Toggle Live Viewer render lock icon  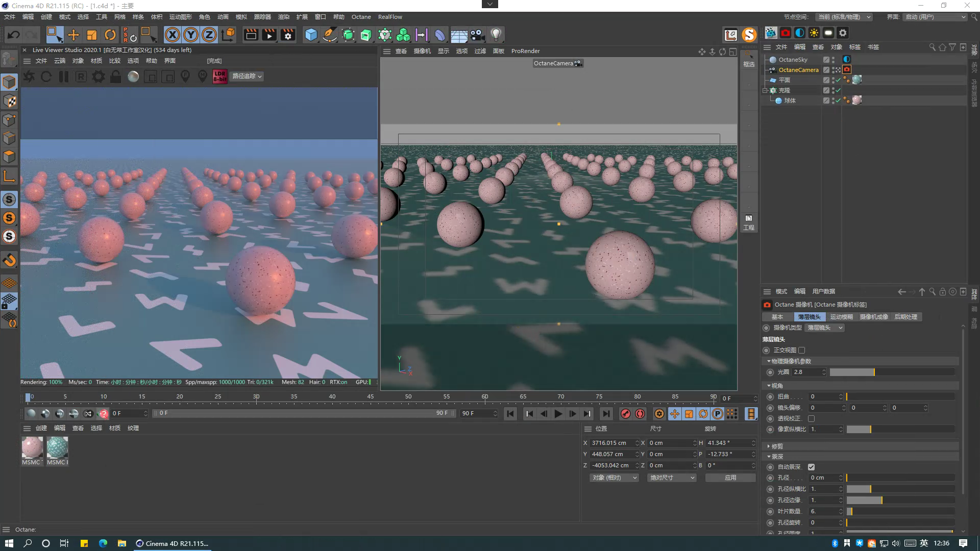pos(116,77)
